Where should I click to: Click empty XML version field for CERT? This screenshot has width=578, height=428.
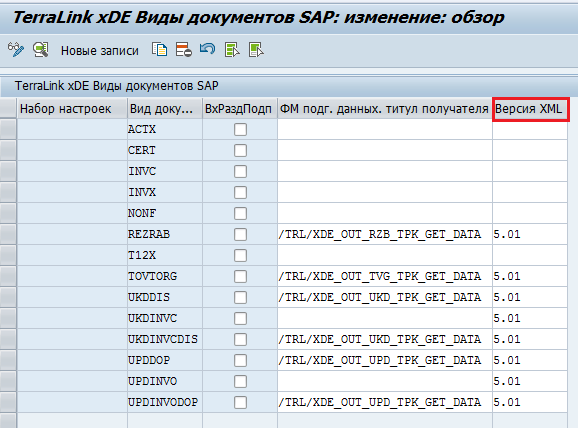530,150
